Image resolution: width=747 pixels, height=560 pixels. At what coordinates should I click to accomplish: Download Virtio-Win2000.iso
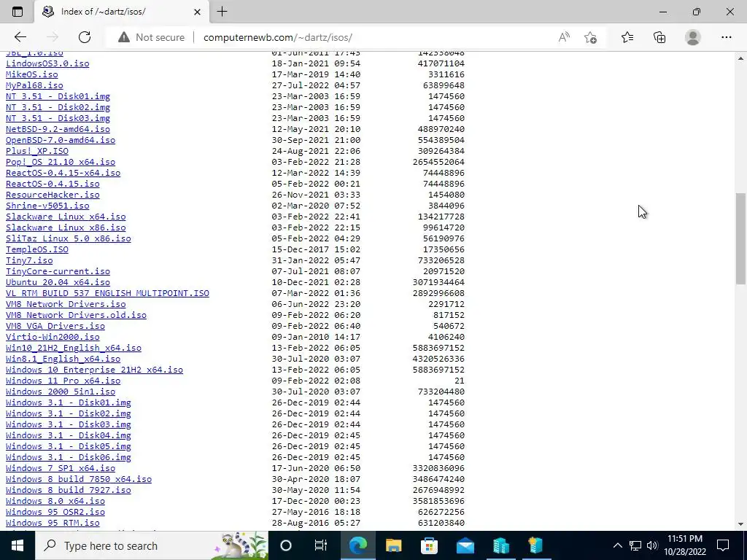pyautogui.click(x=53, y=337)
